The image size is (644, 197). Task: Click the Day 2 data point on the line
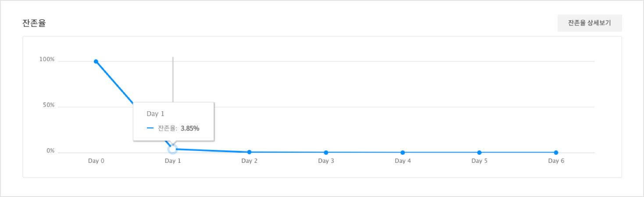[249, 152]
